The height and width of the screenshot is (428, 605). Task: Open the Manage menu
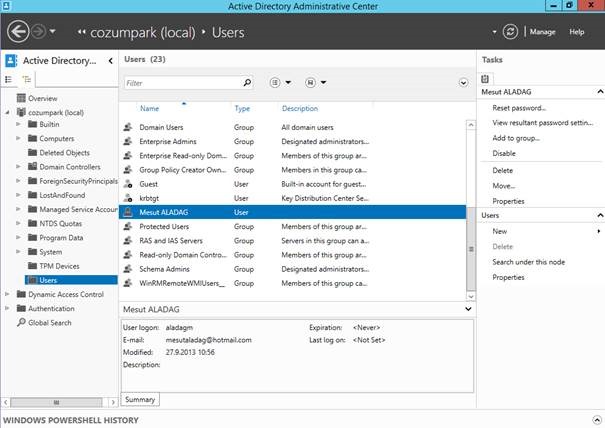click(x=542, y=32)
